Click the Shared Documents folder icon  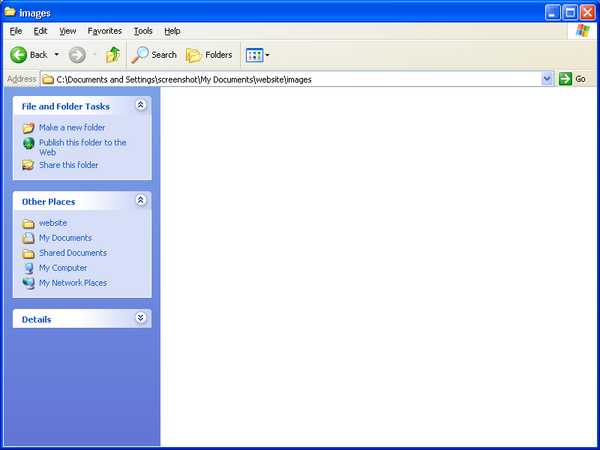point(28,253)
